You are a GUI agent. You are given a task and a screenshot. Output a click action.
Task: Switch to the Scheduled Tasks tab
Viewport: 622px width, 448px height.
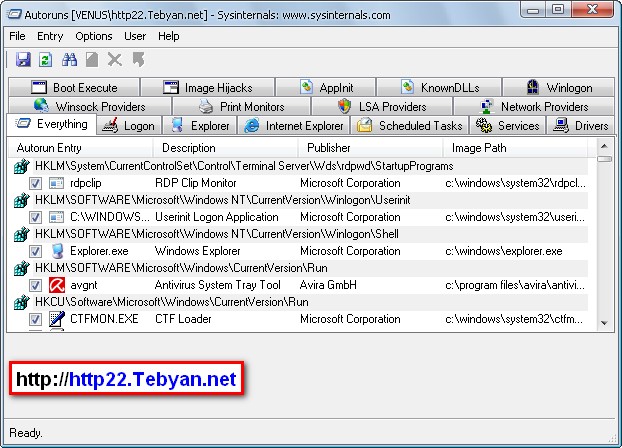pyautogui.click(x=410, y=126)
